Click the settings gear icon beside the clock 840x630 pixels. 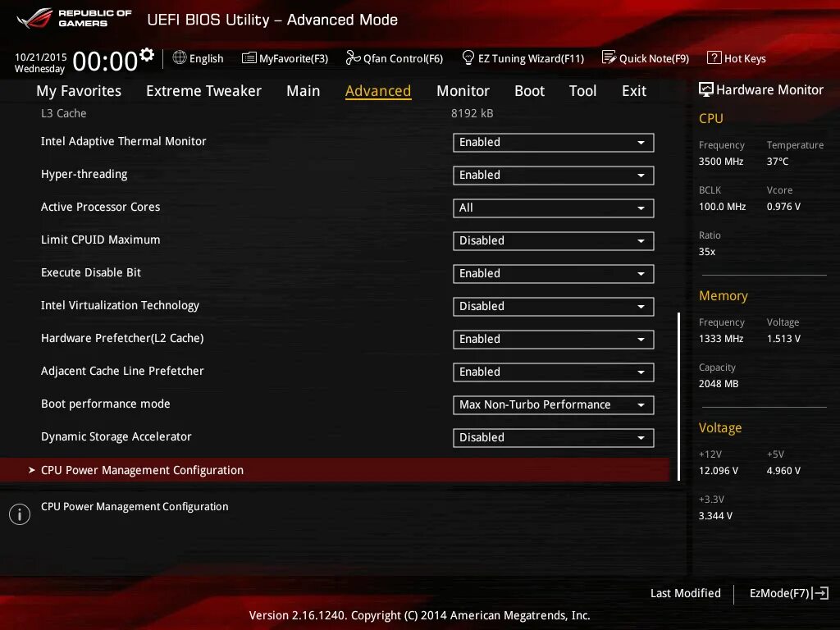(147, 55)
